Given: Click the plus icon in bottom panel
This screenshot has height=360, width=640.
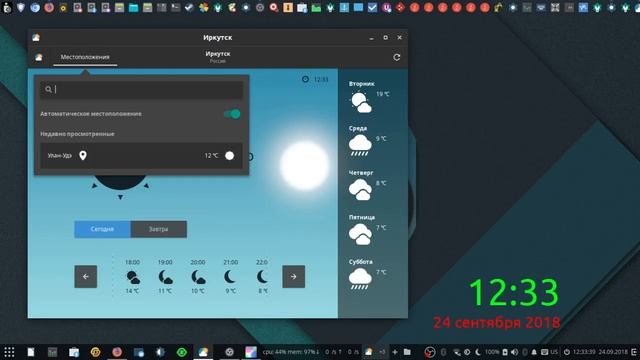Looking at the screenshot, I should pos(395,352).
